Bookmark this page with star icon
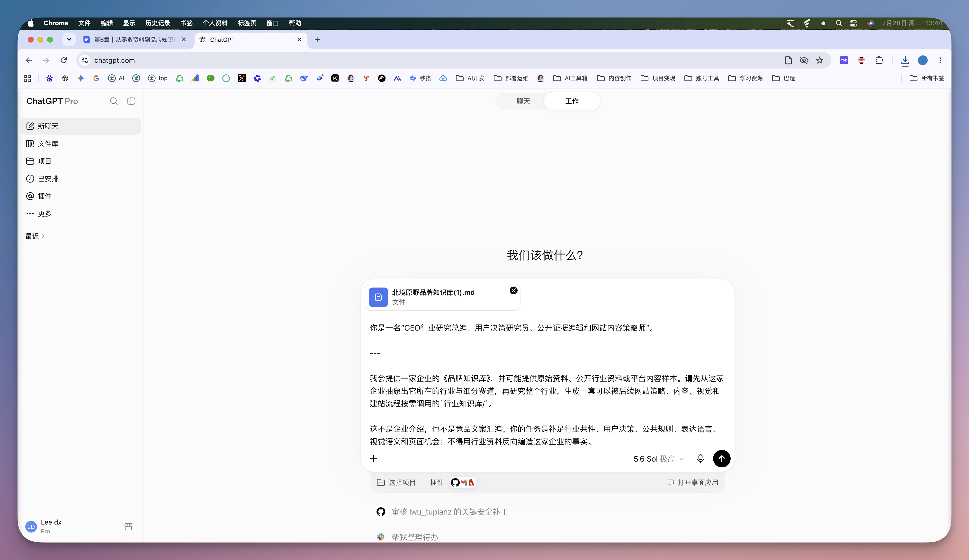Image resolution: width=969 pixels, height=560 pixels. click(819, 60)
